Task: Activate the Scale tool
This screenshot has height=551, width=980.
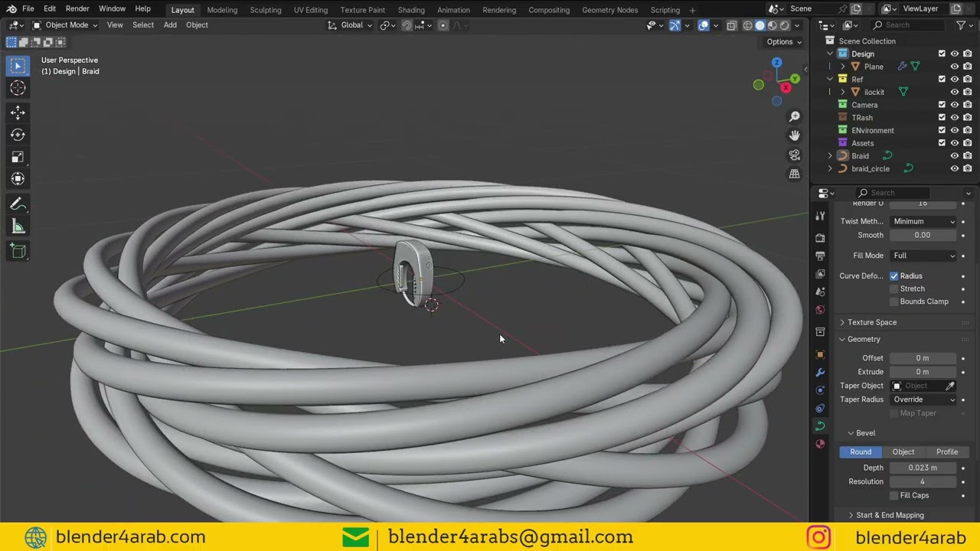Action: [x=18, y=157]
